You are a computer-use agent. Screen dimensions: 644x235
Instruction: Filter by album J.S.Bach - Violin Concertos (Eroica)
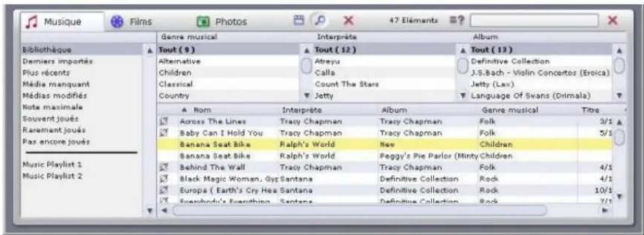click(x=541, y=73)
